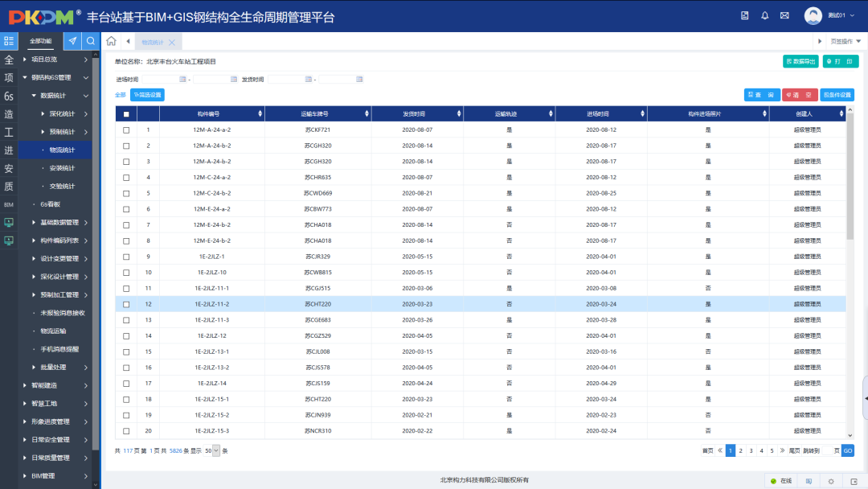This screenshot has height=489, width=868.
Task: Open the notification bell icon
Action: (x=764, y=16)
